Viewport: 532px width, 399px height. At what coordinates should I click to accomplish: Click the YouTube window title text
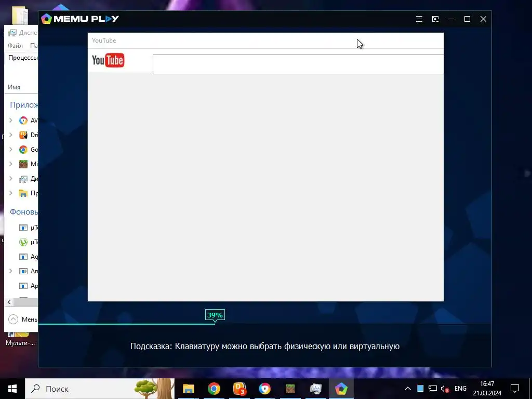(104, 41)
